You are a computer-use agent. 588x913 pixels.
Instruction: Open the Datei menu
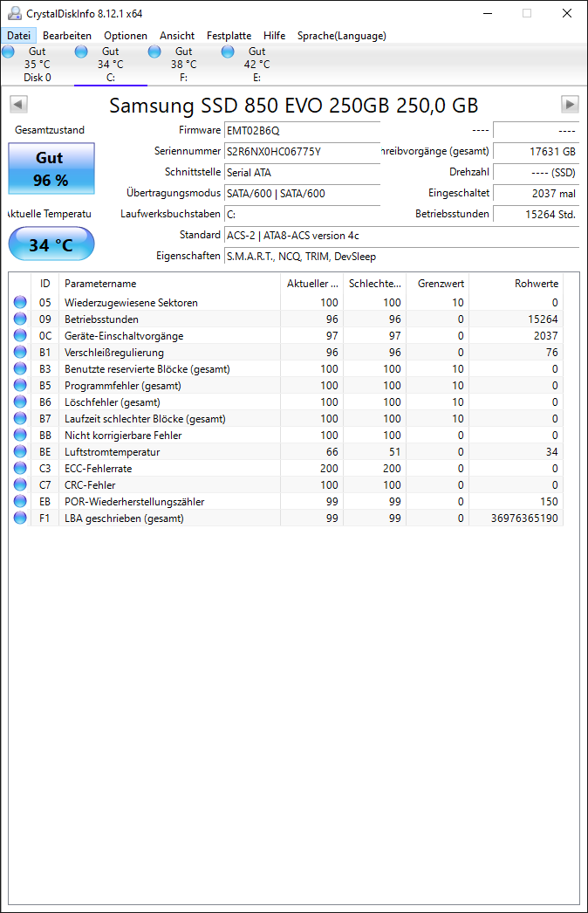click(18, 36)
